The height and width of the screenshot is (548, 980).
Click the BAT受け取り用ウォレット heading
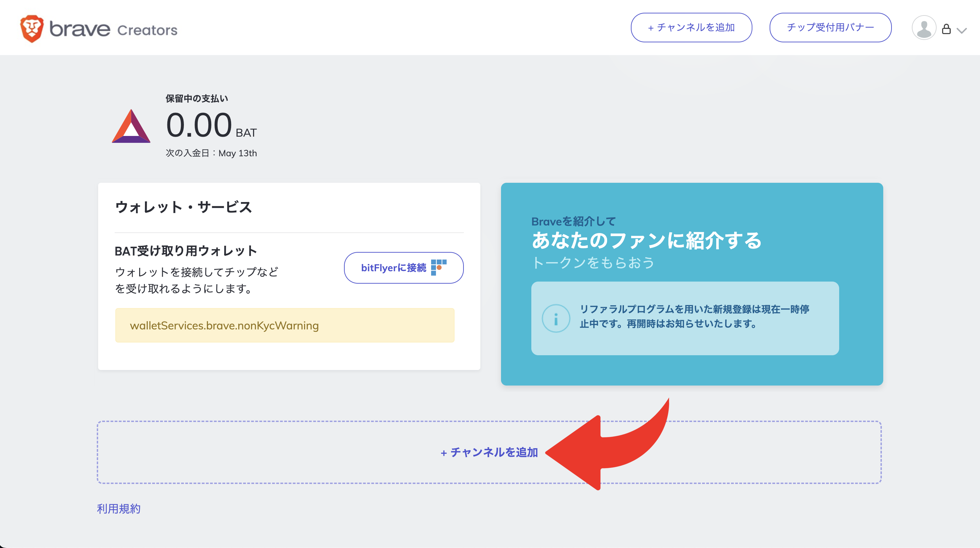tap(186, 251)
